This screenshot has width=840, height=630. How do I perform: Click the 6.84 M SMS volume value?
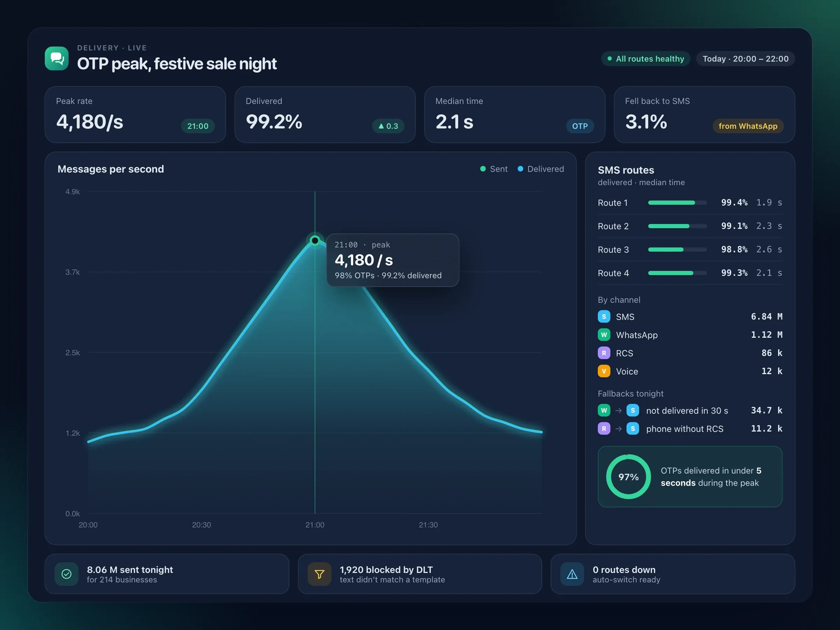click(766, 316)
